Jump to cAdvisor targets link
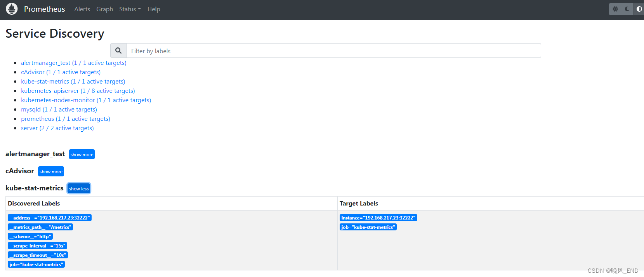 [x=61, y=72]
